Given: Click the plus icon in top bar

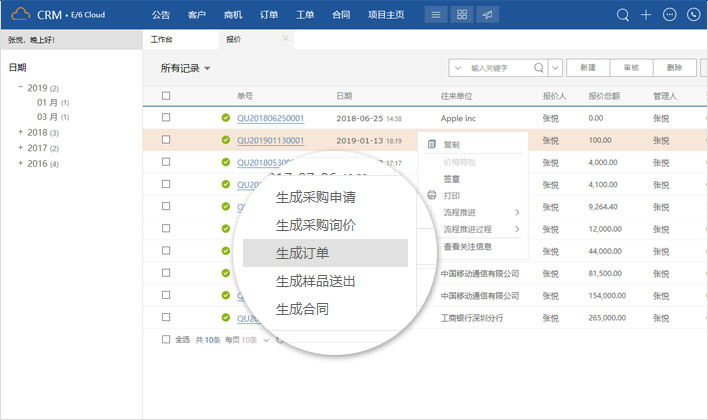Looking at the screenshot, I should pyautogui.click(x=646, y=15).
